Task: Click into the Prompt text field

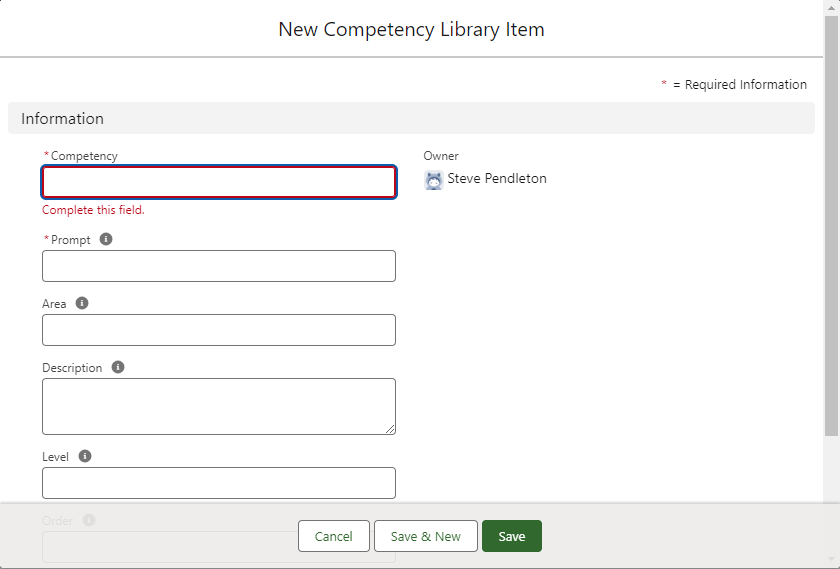Action: (x=218, y=266)
